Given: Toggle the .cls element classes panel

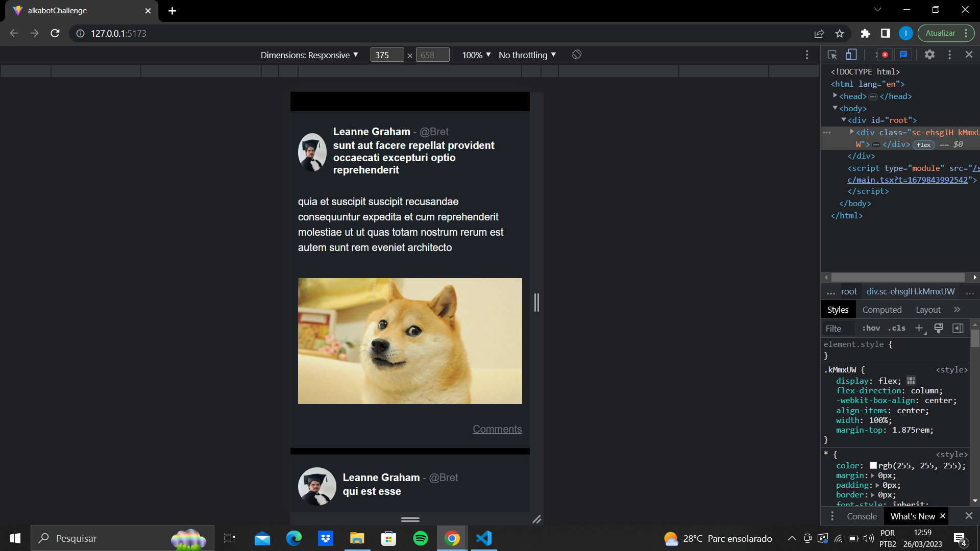Looking at the screenshot, I should (897, 328).
